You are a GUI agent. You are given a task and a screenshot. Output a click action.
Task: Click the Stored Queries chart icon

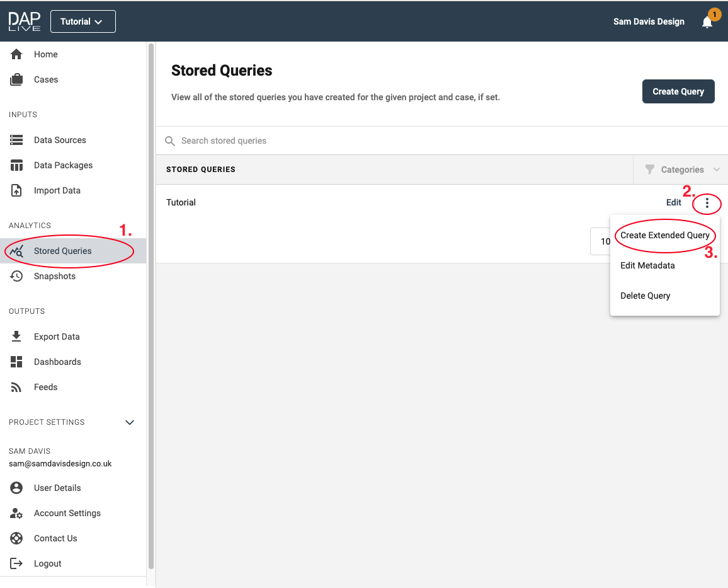(16, 251)
